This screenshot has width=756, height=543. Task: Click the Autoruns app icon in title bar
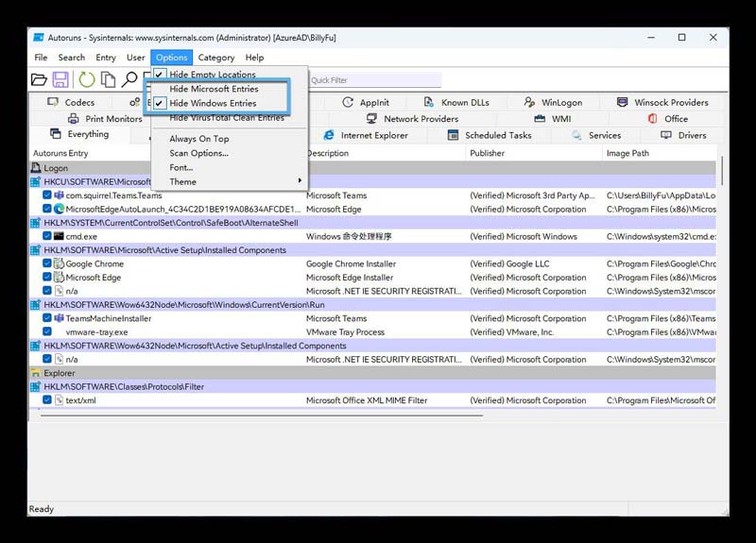point(39,38)
